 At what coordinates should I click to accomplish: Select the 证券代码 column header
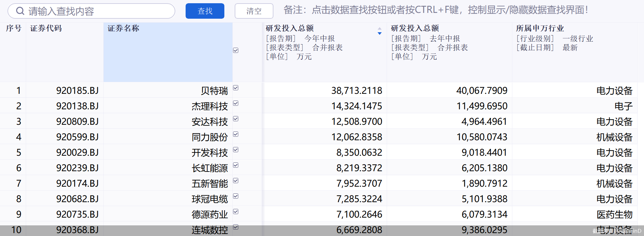[65, 52]
